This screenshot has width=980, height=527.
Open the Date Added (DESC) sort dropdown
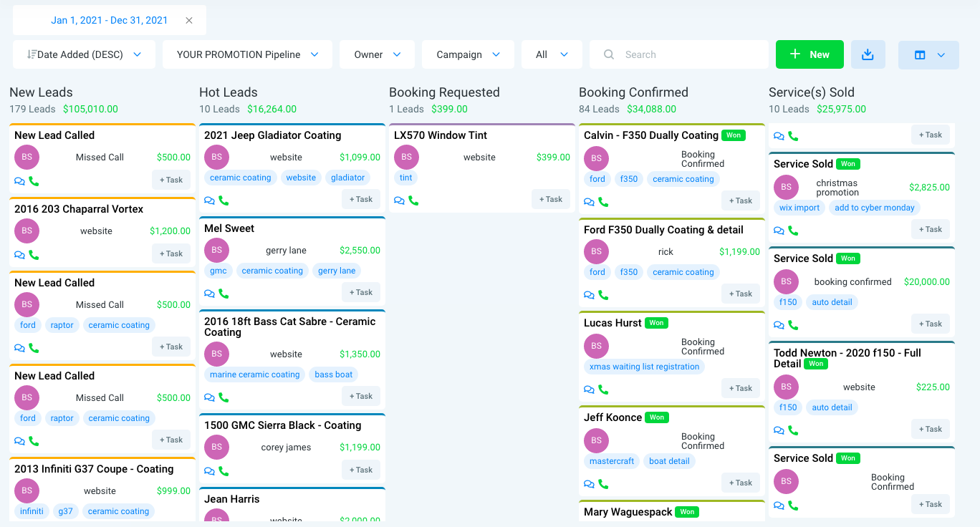[x=84, y=54]
